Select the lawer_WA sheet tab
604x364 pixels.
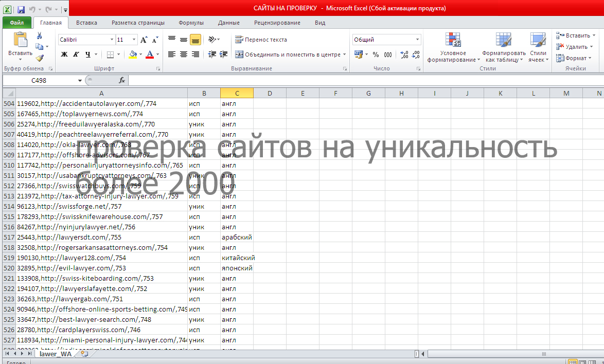(x=56, y=354)
